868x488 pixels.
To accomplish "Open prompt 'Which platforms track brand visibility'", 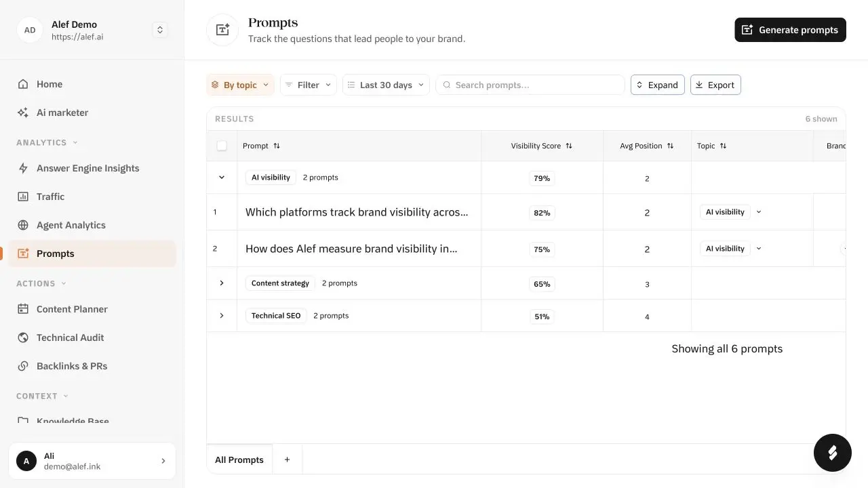I will [x=357, y=212].
